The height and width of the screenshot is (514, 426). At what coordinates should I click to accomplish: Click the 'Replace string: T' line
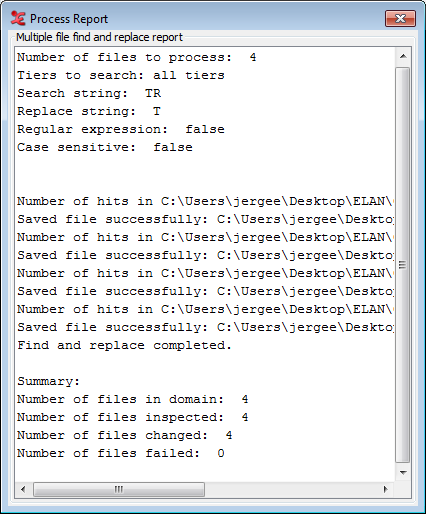click(x=89, y=111)
